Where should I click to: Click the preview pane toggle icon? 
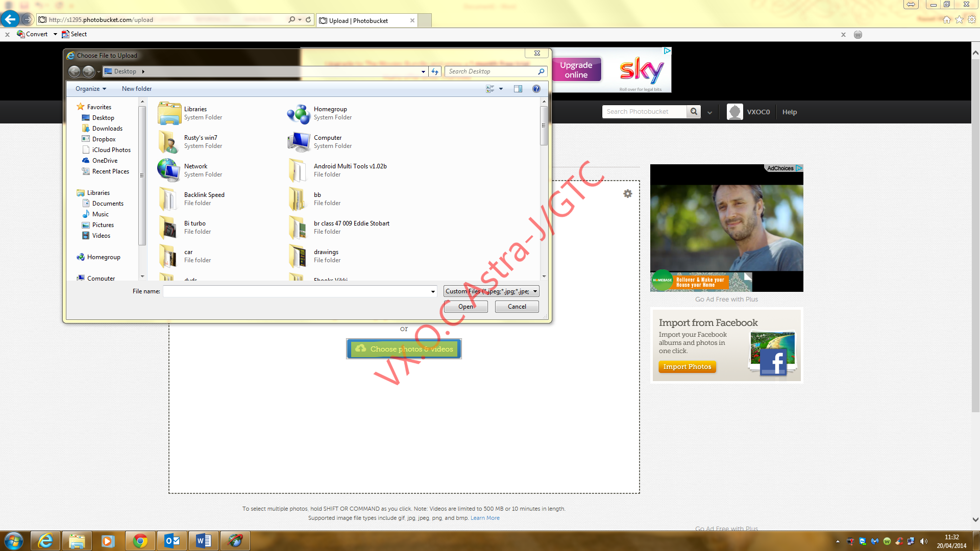click(x=518, y=89)
